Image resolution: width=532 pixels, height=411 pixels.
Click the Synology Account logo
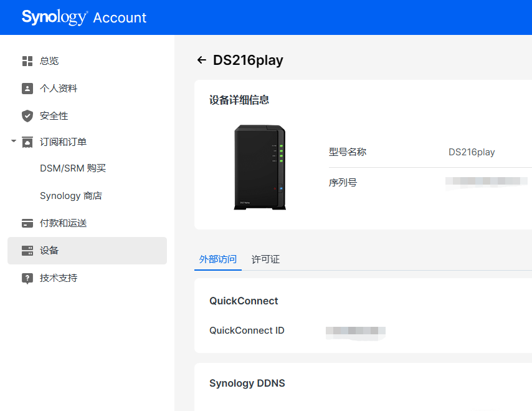pos(84,17)
